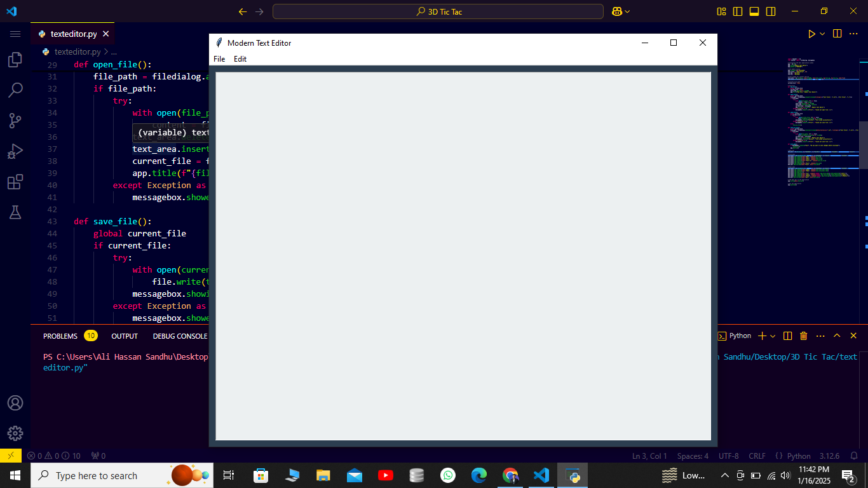The width and height of the screenshot is (868, 488).
Task: Toggle the primary sidebar layout button
Action: click(x=738, y=11)
